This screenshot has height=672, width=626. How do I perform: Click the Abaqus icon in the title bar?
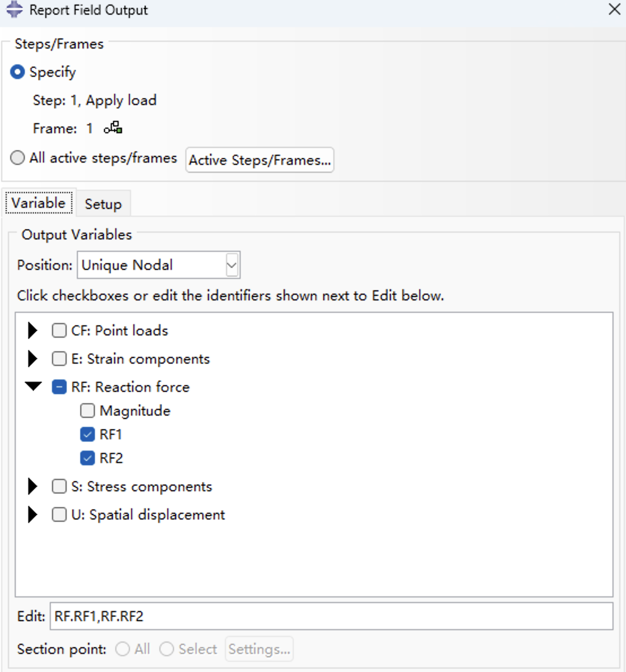point(14,10)
